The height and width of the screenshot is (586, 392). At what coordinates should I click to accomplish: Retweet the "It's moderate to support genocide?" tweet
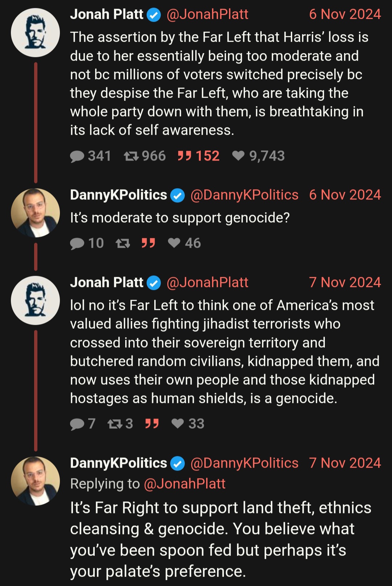click(123, 243)
